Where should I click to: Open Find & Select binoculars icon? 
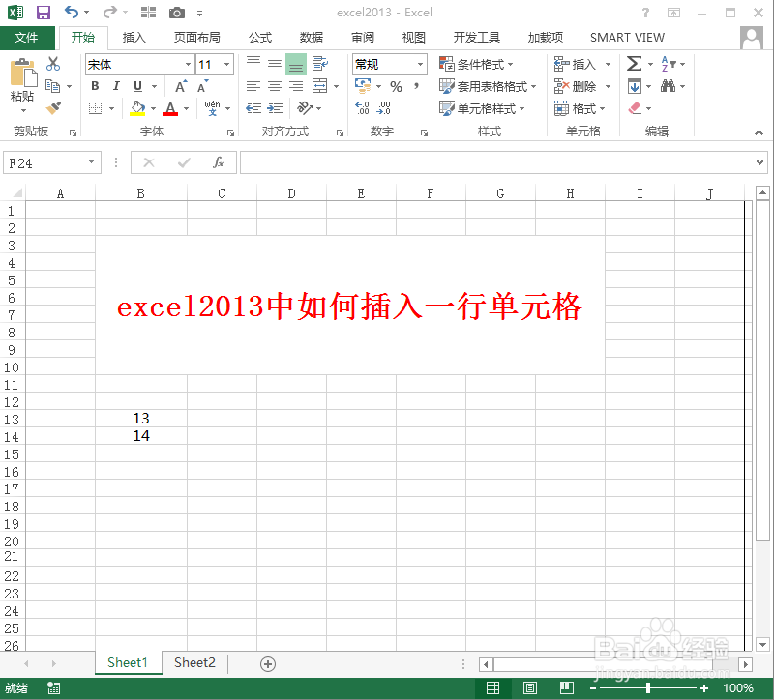668,86
